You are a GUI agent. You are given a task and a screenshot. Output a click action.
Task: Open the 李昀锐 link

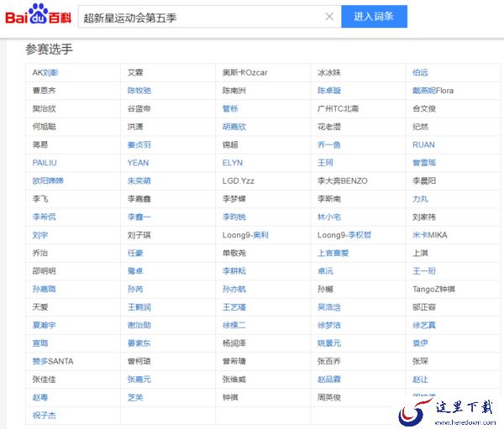[x=234, y=217]
